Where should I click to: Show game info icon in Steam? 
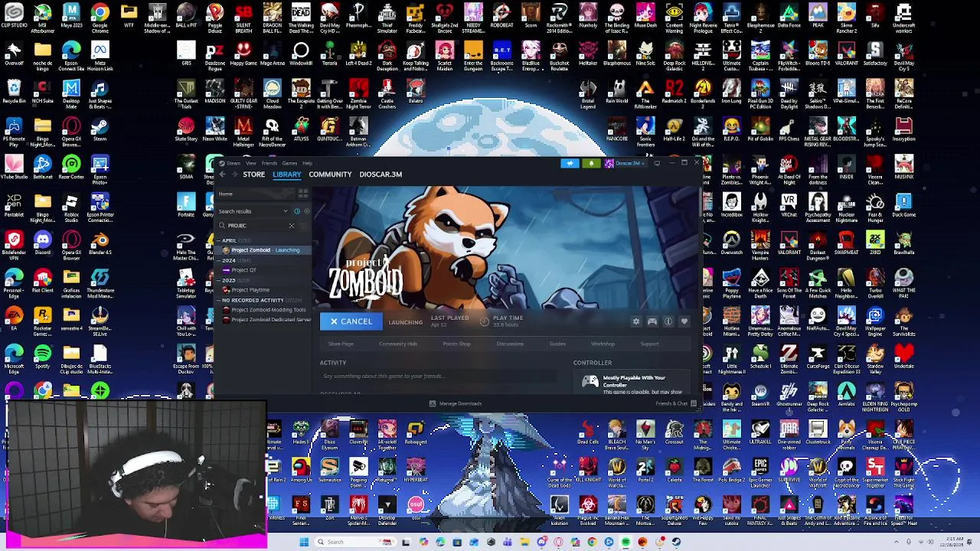[668, 321]
